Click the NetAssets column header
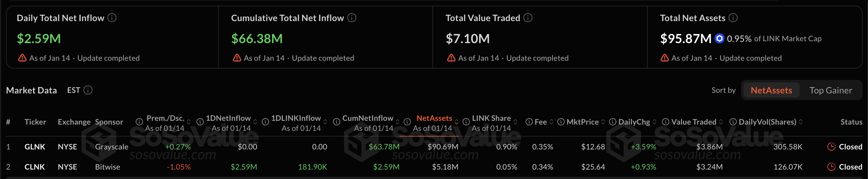 [434, 118]
